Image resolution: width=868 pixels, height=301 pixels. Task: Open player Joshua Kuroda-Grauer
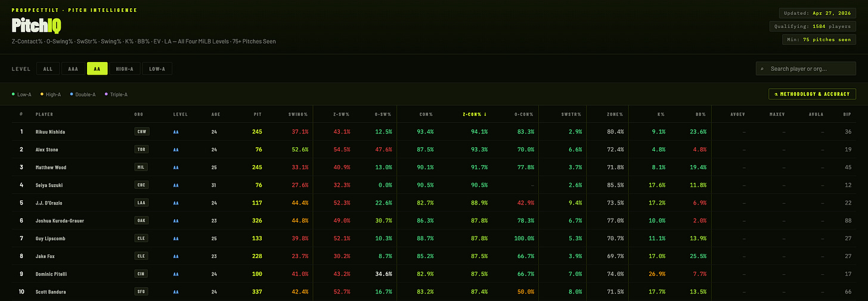point(60,221)
